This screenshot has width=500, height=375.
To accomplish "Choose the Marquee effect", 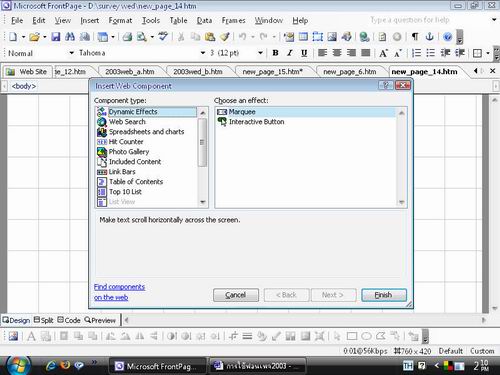I will (x=242, y=112).
